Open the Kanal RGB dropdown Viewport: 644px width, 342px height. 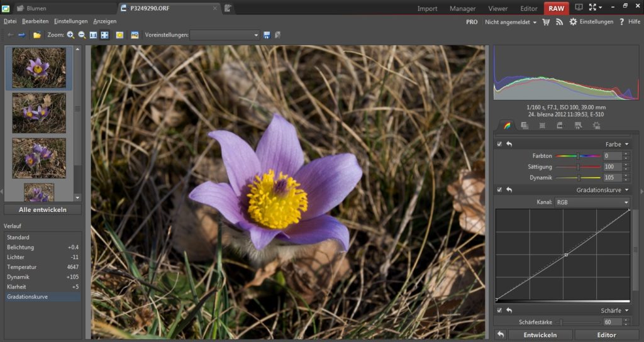[592, 202]
